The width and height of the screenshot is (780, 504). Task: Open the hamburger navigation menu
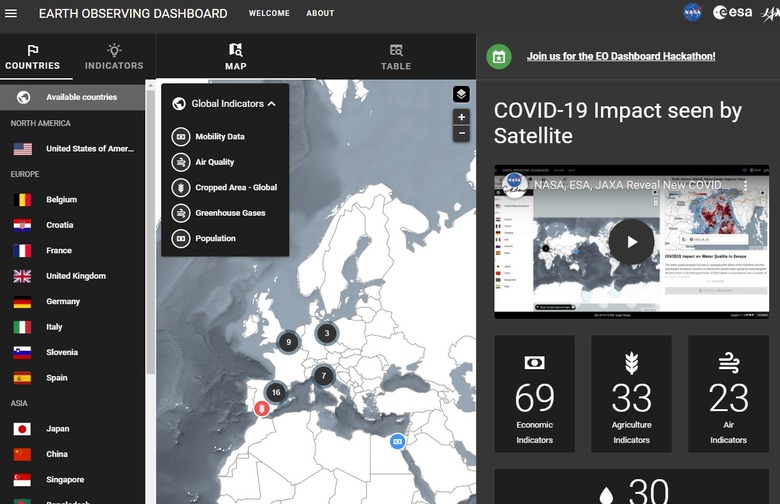click(x=12, y=13)
